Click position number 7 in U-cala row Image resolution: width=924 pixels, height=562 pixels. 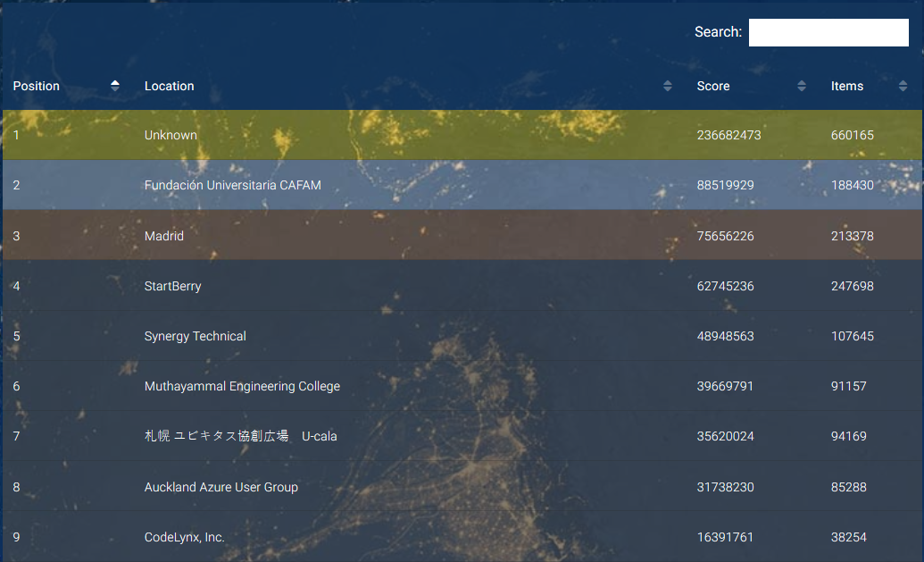pyautogui.click(x=16, y=436)
